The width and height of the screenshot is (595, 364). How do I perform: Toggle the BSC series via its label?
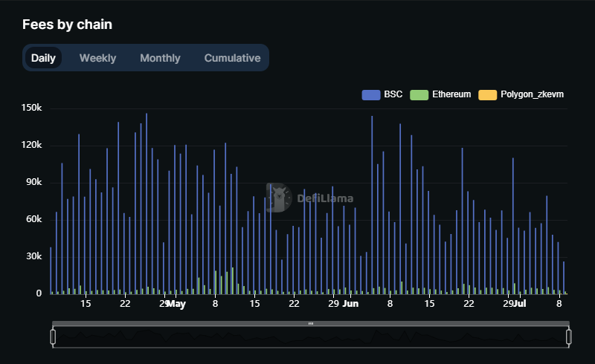click(393, 94)
